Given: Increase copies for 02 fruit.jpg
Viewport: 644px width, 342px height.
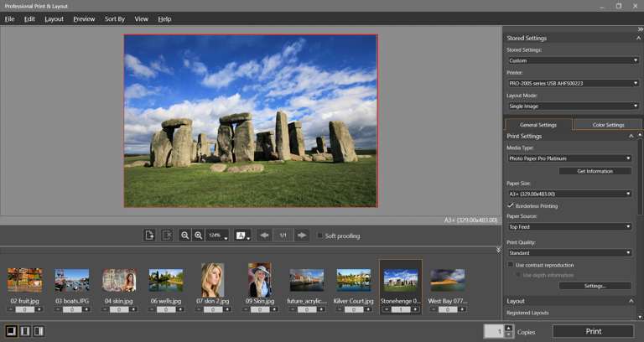Looking at the screenshot, I should click(x=39, y=309).
